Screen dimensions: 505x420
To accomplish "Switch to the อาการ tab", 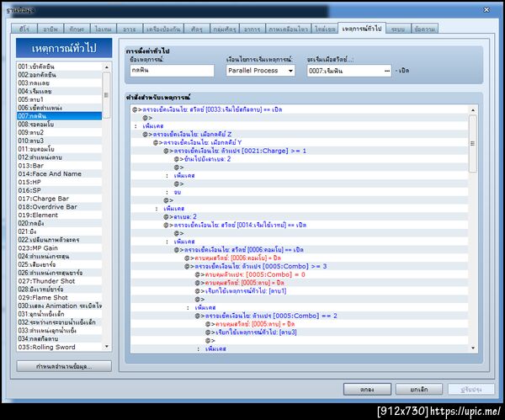I will tap(252, 29).
